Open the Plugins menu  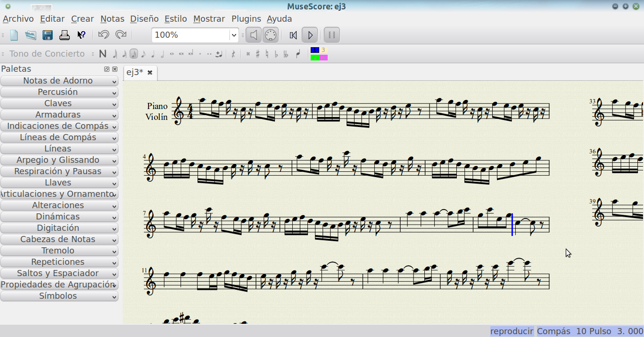point(246,19)
